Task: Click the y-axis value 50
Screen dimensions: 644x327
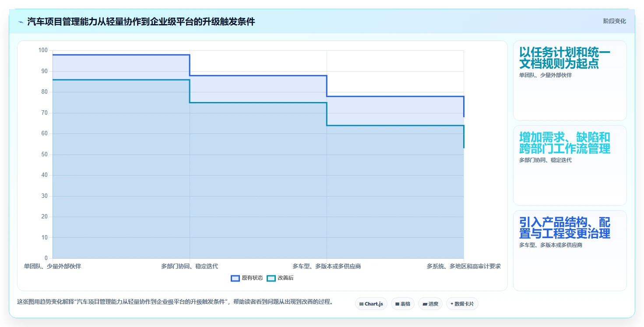Action: click(44, 155)
